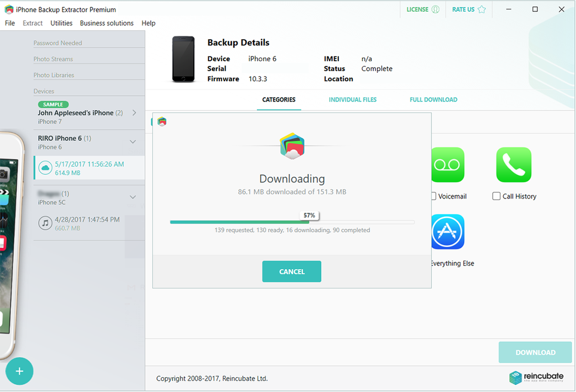Toggle the SAMPLE badge on John Appleseed's iPhone

pyautogui.click(x=53, y=104)
